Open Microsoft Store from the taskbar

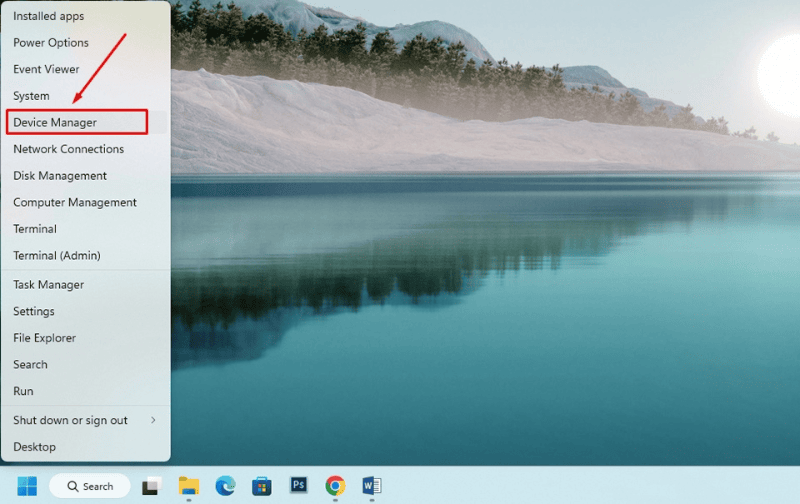click(262, 486)
